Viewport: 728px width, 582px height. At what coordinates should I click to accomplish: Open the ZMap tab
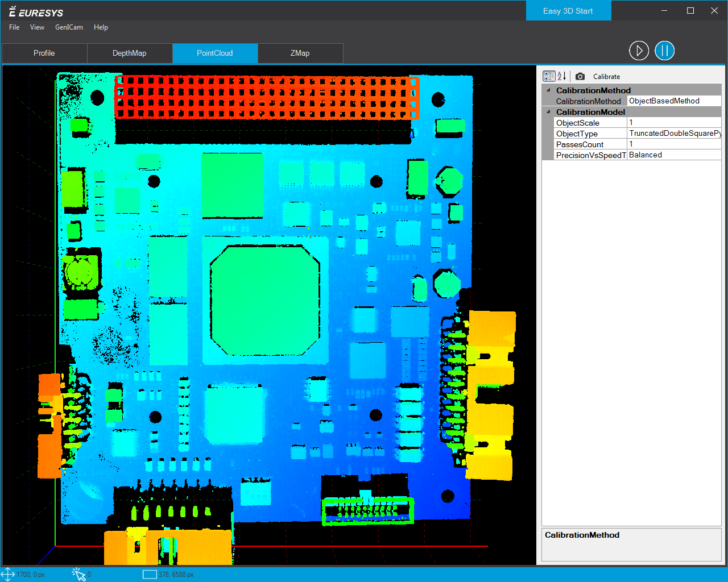(x=300, y=53)
